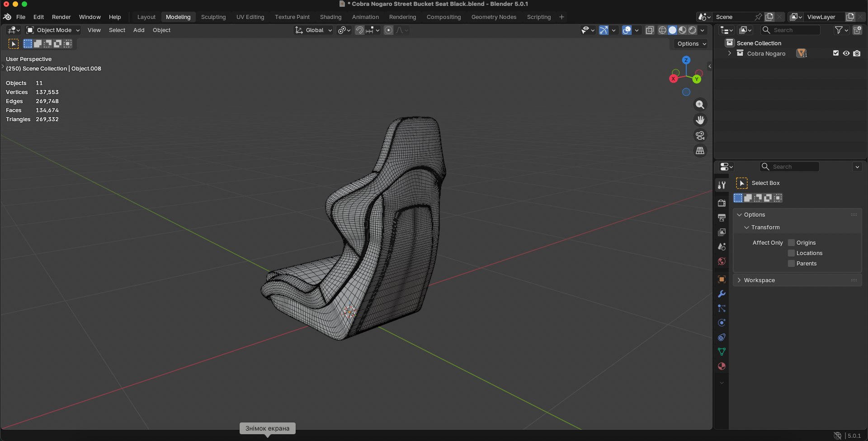Open the View Layer properties tab

(x=722, y=232)
